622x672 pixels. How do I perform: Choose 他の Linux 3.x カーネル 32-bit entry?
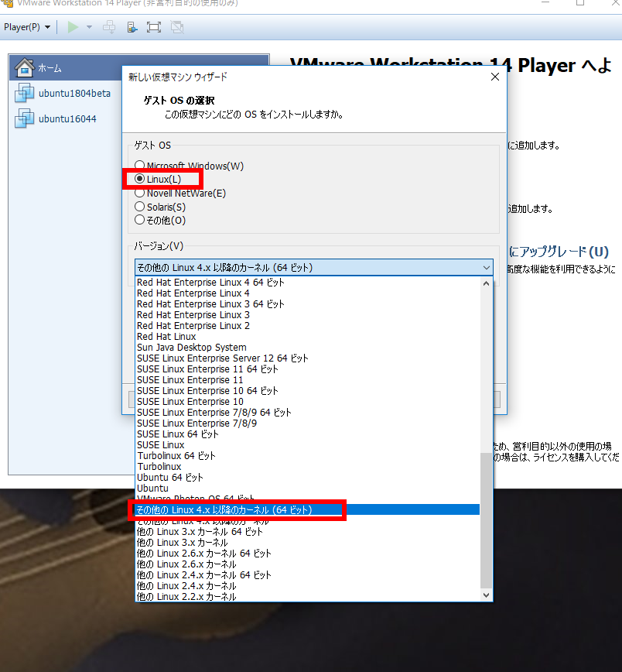tap(308, 543)
